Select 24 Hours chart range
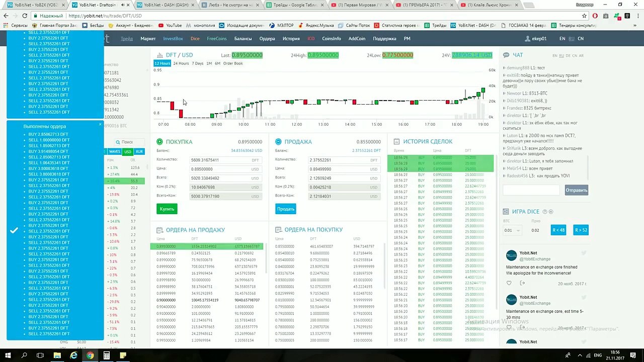This screenshot has width=644, height=362. point(181,63)
